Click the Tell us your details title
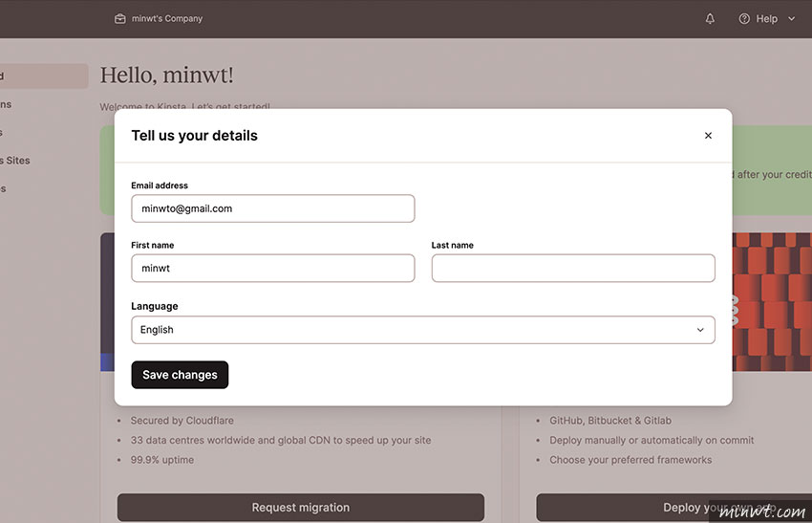This screenshot has height=523, width=812. pyautogui.click(x=194, y=135)
